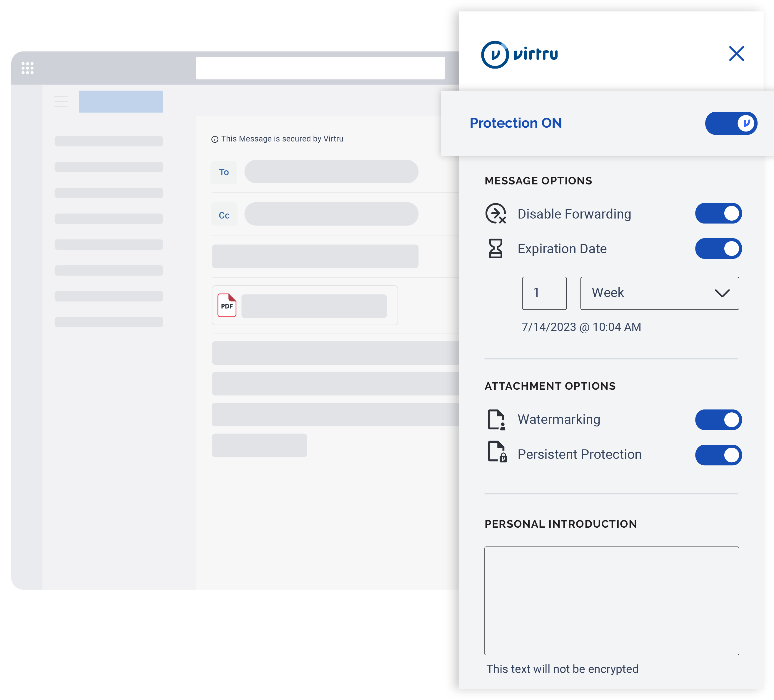This screenshot has height=700, width=774.
Task: Click the Watermarking document icon
Action: (x=496, y=420)
